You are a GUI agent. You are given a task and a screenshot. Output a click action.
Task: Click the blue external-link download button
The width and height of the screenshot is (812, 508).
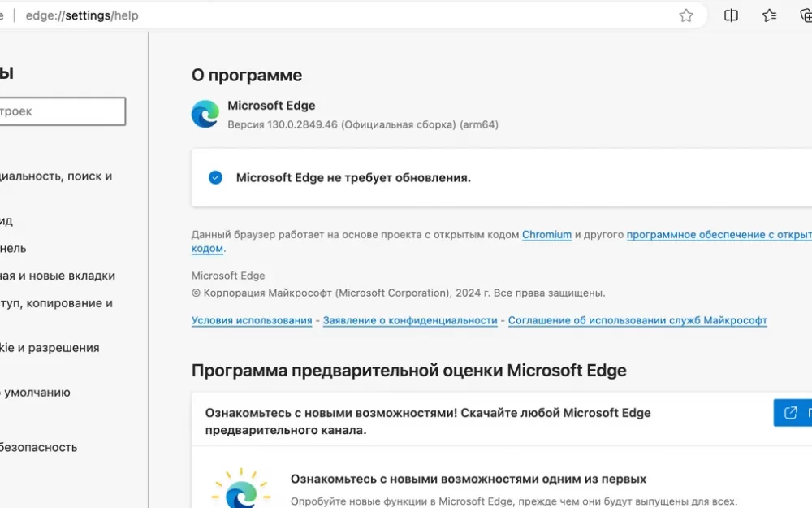(793, 413)
